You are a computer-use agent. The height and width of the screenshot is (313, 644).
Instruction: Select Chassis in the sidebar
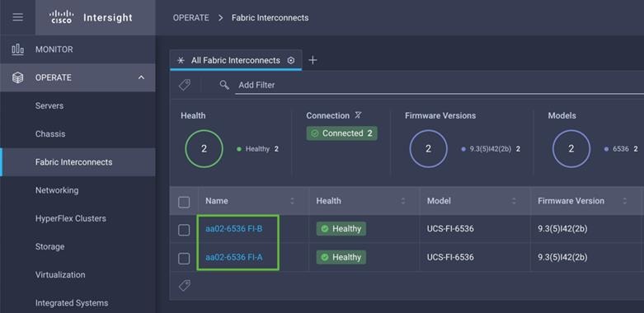pyautogui.click(x=50, y=134)
